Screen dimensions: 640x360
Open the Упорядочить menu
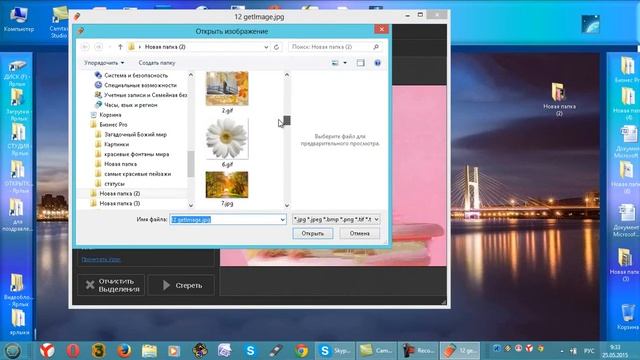pyautogui.click(x=104, y=63)
